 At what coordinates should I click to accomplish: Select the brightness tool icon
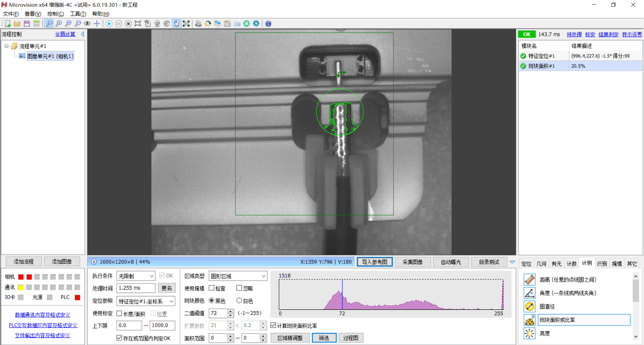[529, 333]
